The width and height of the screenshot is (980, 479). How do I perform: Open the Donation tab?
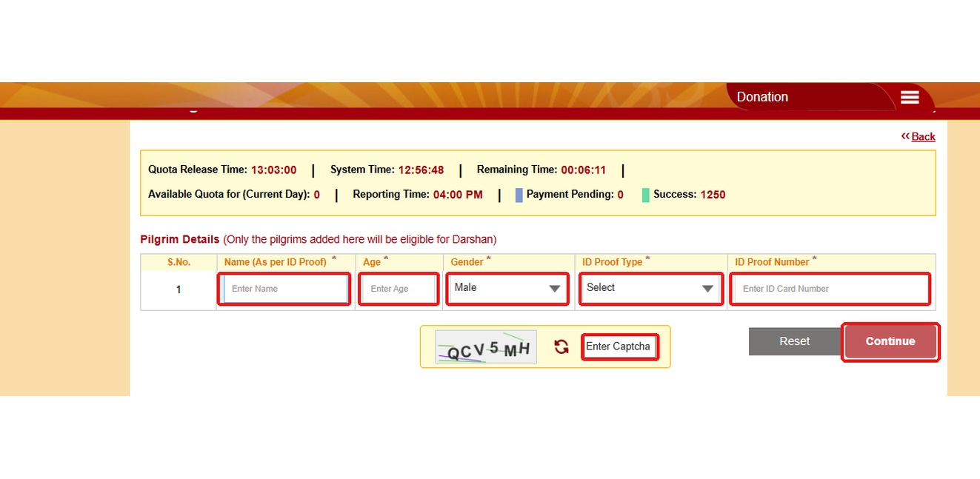(762, 97)
